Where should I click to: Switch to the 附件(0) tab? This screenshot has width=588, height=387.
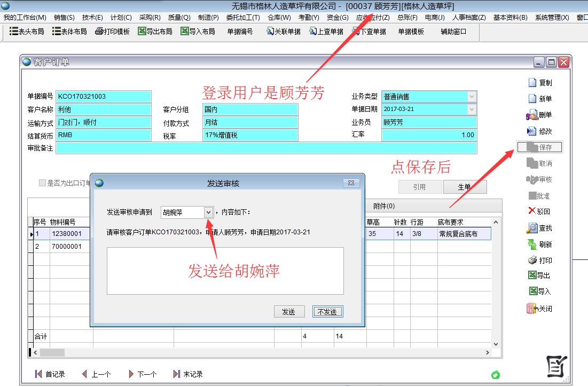point(383,206)
